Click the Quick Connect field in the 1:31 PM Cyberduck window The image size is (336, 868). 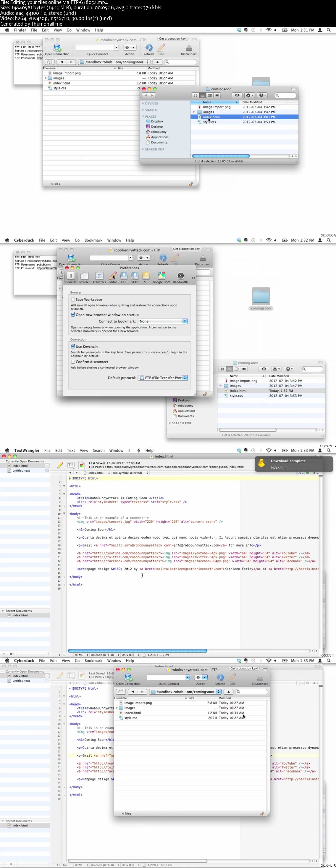pyautogui.click(x=97, y=48)
